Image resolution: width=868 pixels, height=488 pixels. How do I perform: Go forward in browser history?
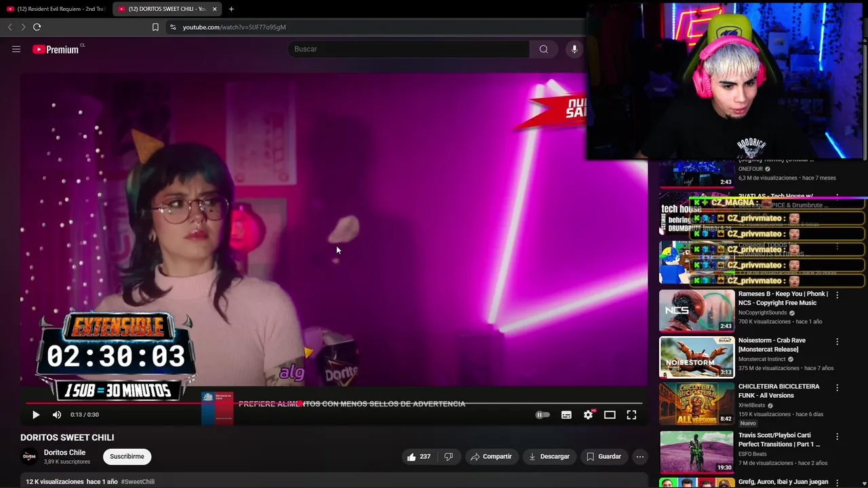[x=22, y=27]
